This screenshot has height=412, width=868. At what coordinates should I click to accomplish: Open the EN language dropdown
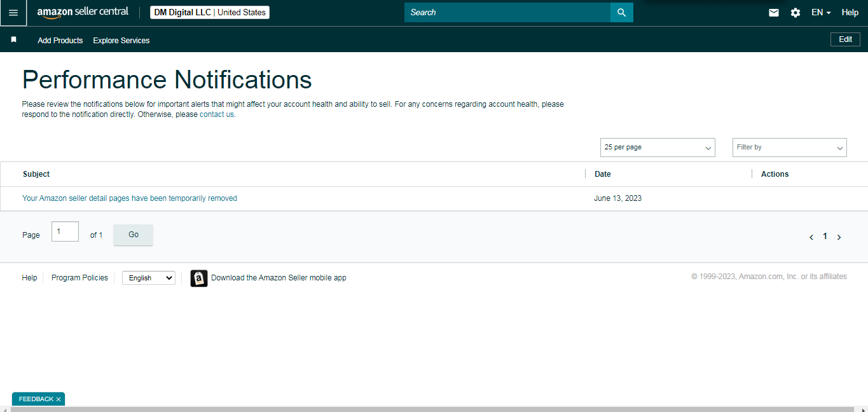(x=821, y=13)
